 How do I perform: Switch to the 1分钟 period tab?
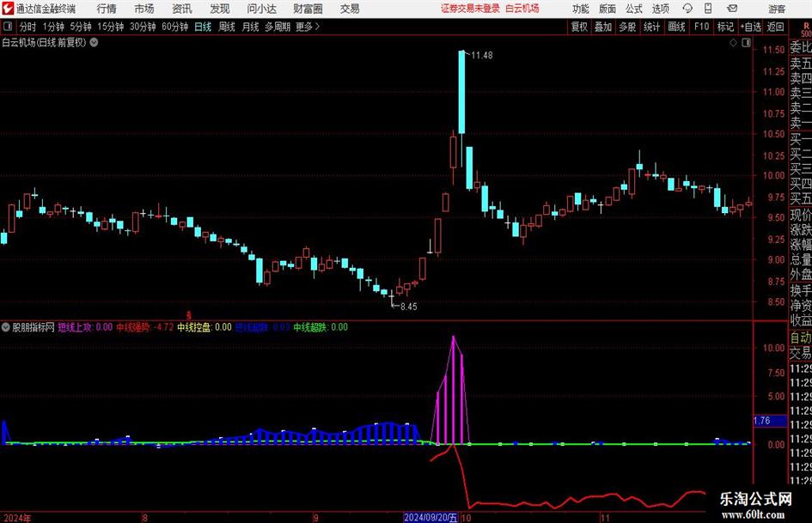[x=53, y=27]
